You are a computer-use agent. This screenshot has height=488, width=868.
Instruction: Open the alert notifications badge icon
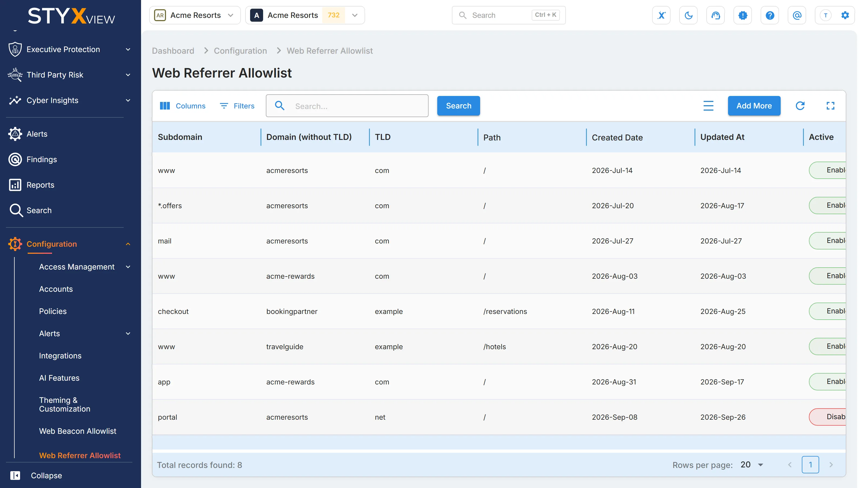pos(743,15)
